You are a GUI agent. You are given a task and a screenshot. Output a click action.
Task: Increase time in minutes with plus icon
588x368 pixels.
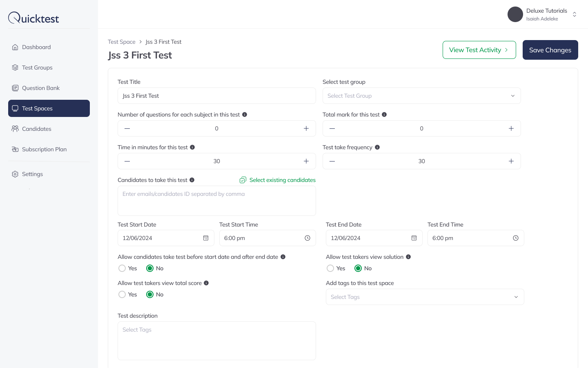306,161
